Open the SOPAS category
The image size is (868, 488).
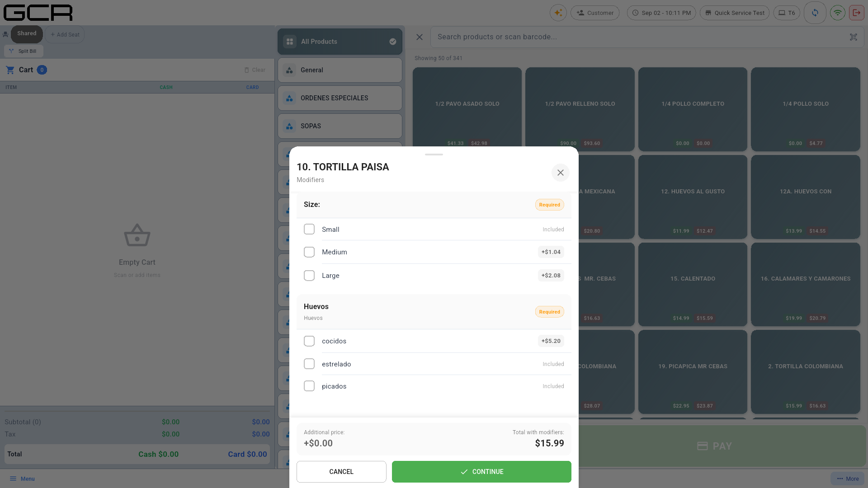coord(340,126)
